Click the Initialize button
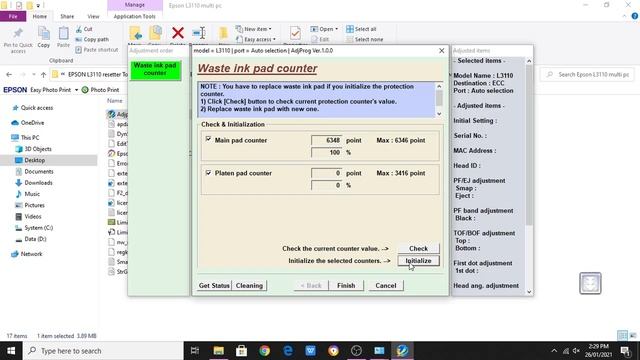 click(x=418, y=260)
